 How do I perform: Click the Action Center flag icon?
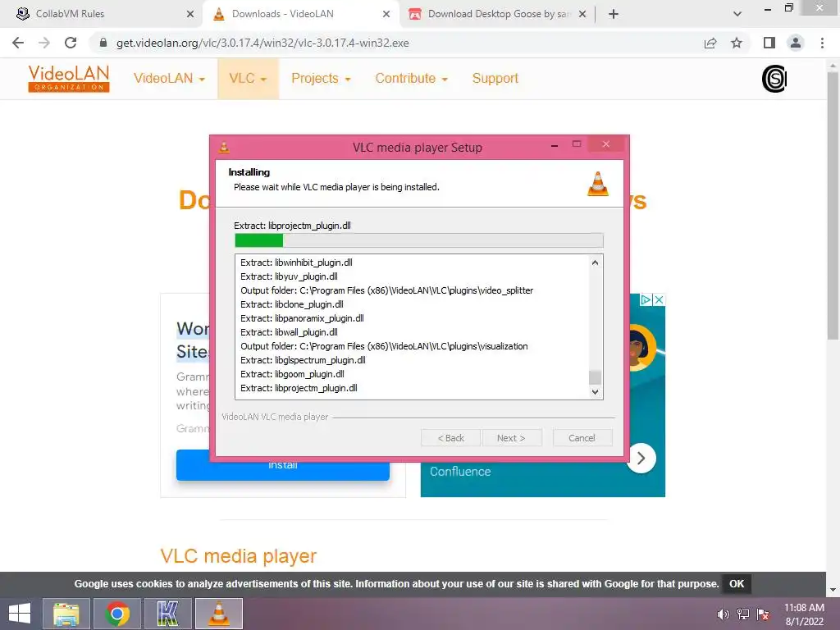[763, 614]
